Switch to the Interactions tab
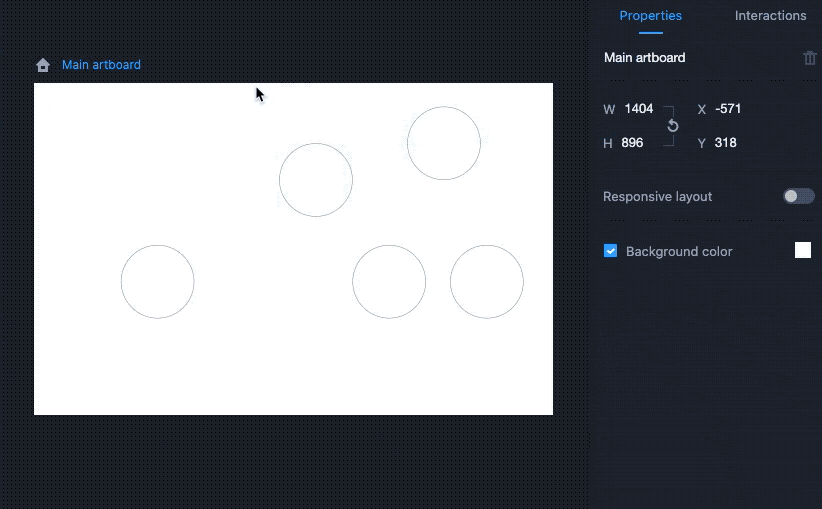The width and height of the screenshot is (822, 509). tap(770, 16)
